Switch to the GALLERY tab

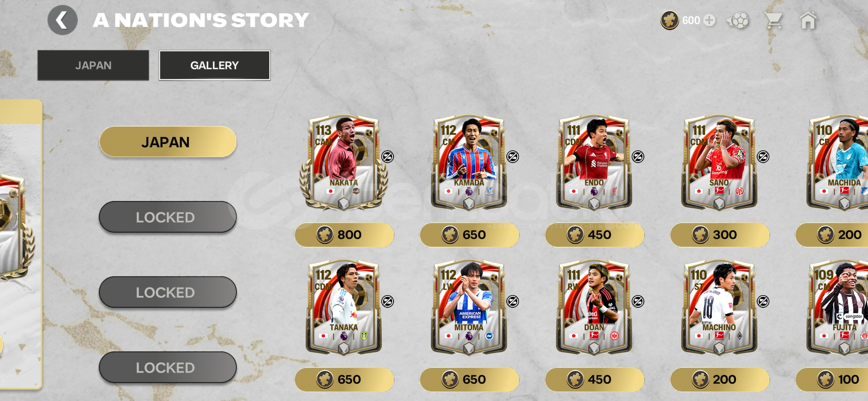coord(214,65)
